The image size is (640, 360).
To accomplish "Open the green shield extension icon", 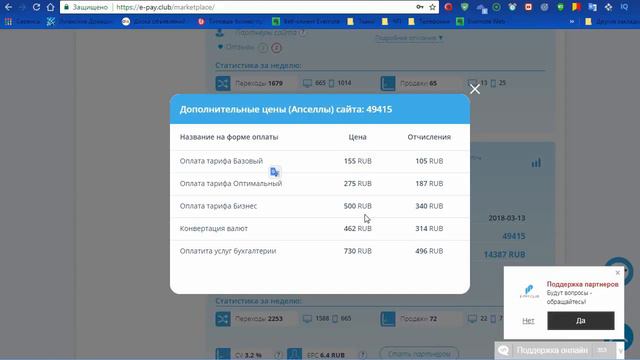I will coord(464,7).
